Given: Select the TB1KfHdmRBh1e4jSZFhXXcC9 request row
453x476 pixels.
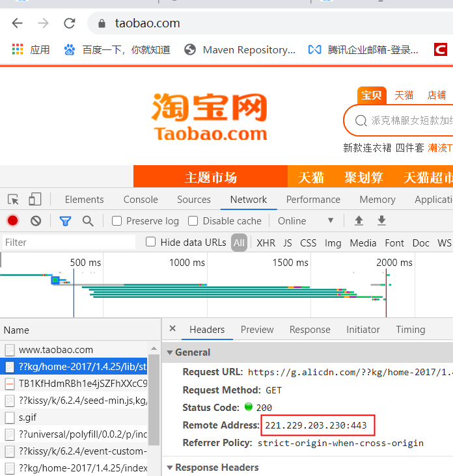Looking at the screenshot, I should pyautogui.click(x=74, y=384).
